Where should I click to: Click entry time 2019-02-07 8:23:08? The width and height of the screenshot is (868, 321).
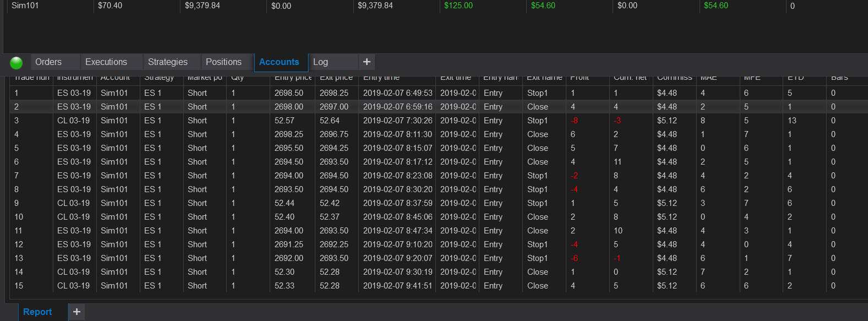coord(398,176)
